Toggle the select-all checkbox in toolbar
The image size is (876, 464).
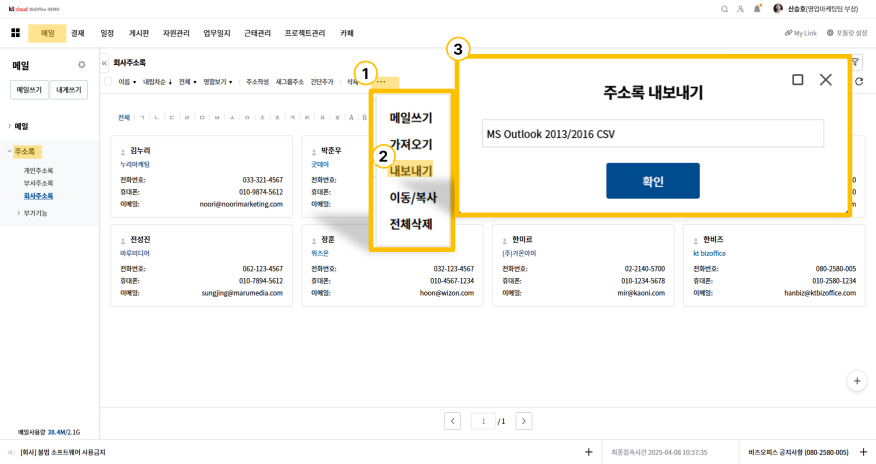[x=108, y=82]
